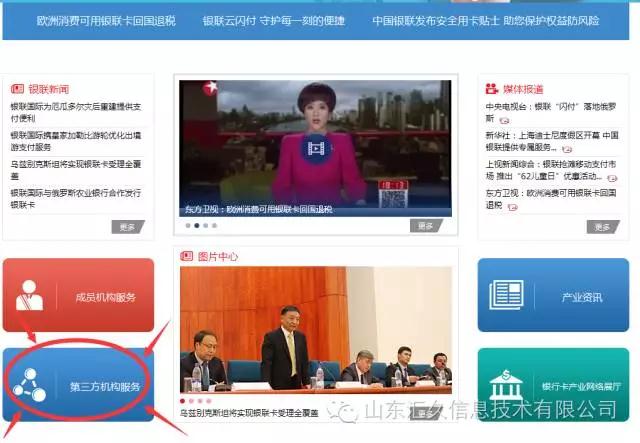Select third 图片中心 carousel dot

[200, 401]
